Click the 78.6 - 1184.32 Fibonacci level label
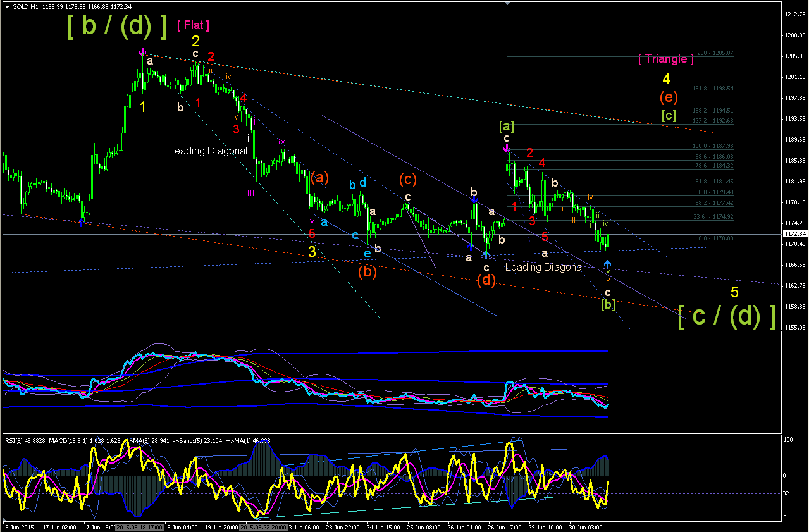The image size is (809, 532). tap(714, 166)
